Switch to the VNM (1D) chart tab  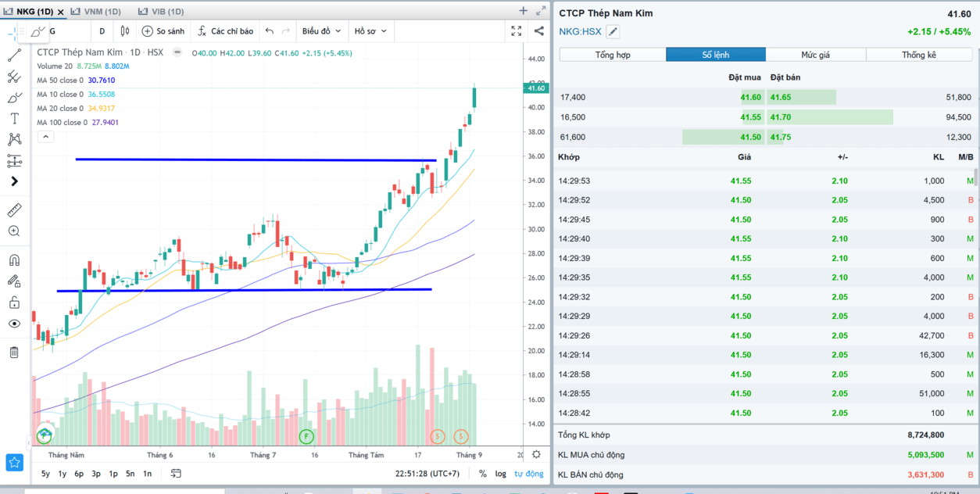[x=96, y=11]
